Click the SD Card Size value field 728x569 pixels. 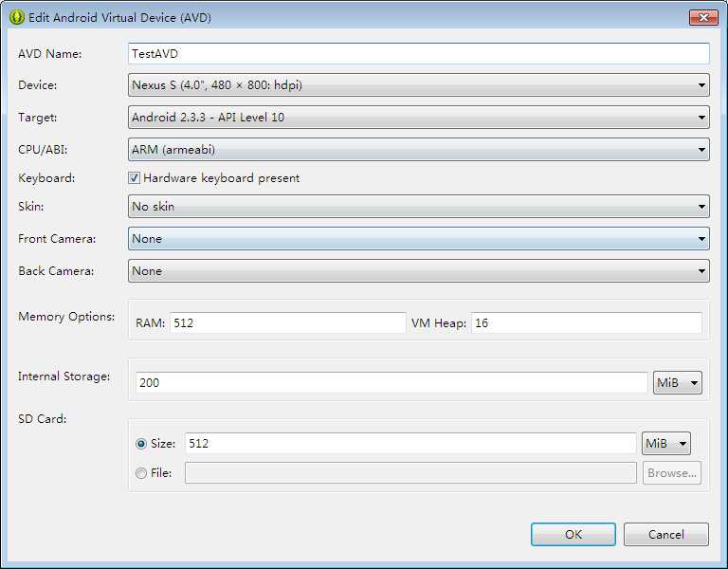click(410, 444)
